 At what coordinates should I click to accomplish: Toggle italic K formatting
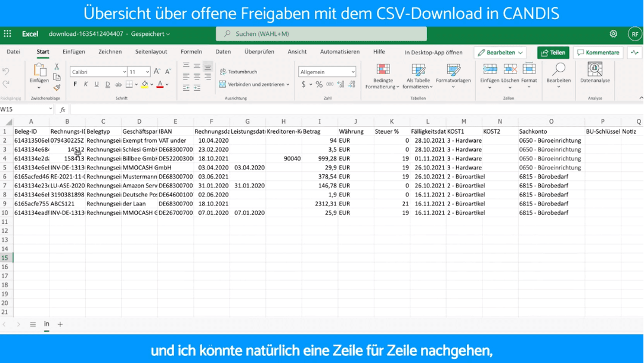coord(86,84)
